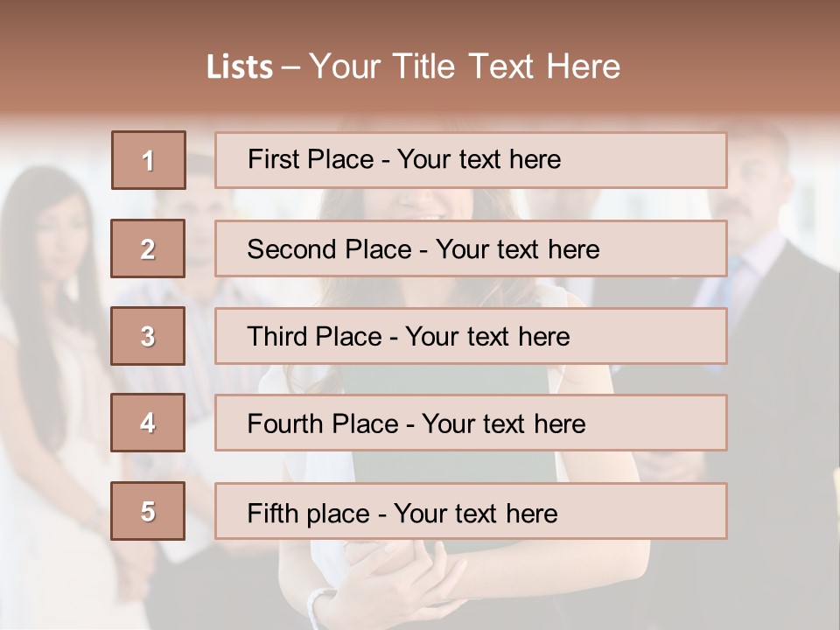Click the number 1 box

pos(149,160)
